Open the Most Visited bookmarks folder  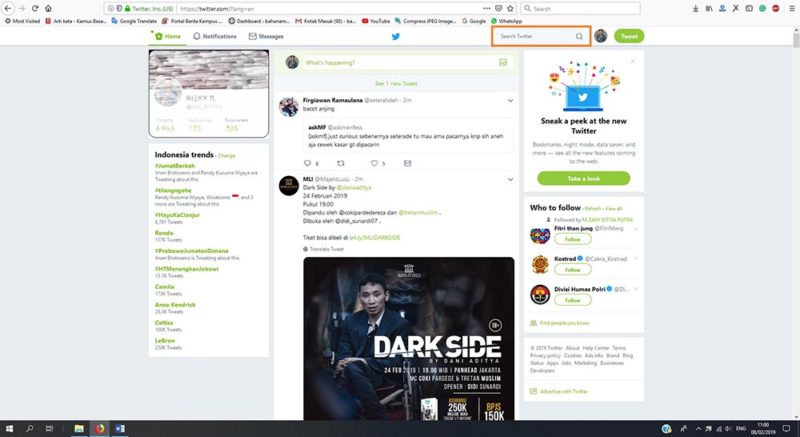pos(22,21)
